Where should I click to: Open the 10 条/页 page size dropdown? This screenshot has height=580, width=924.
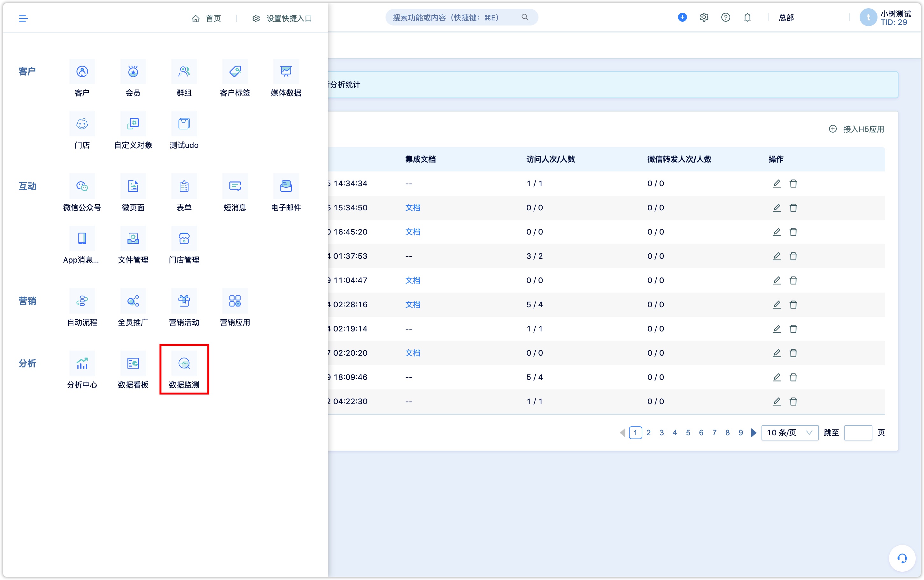pos(790,433)
